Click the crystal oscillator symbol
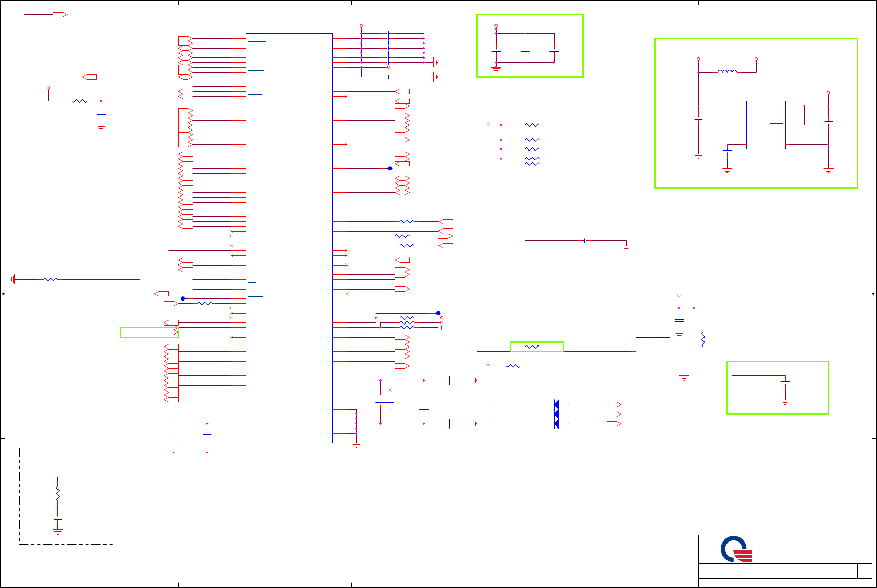 click(x=385, y=400)
